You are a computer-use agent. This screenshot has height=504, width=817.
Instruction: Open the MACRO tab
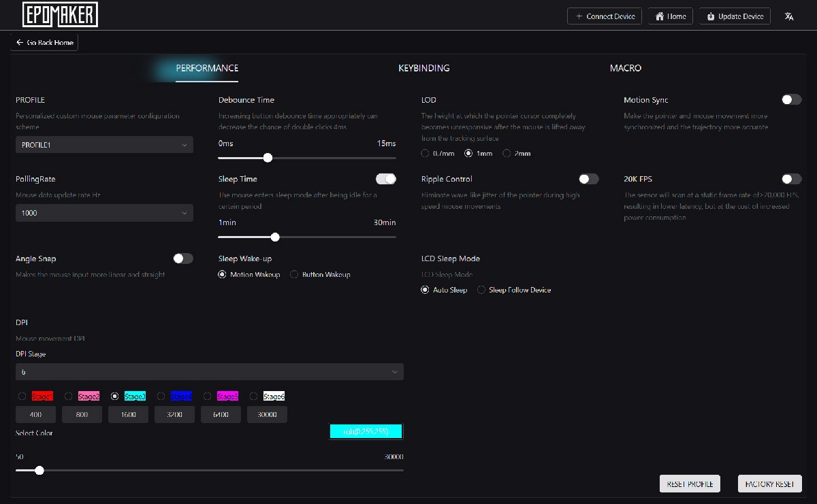pos(626,68)
